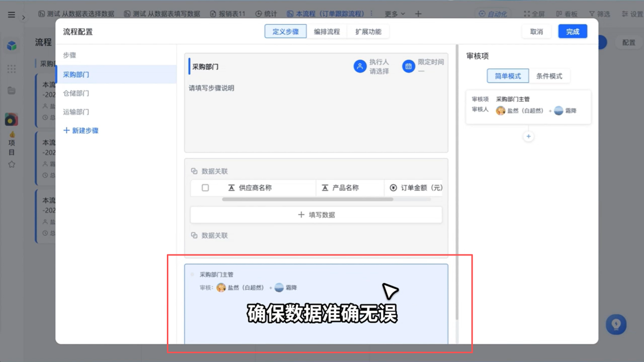The height and width of the screenshot is (362, 644).
Task: Click the 取消 button
Action: point(537,32)
